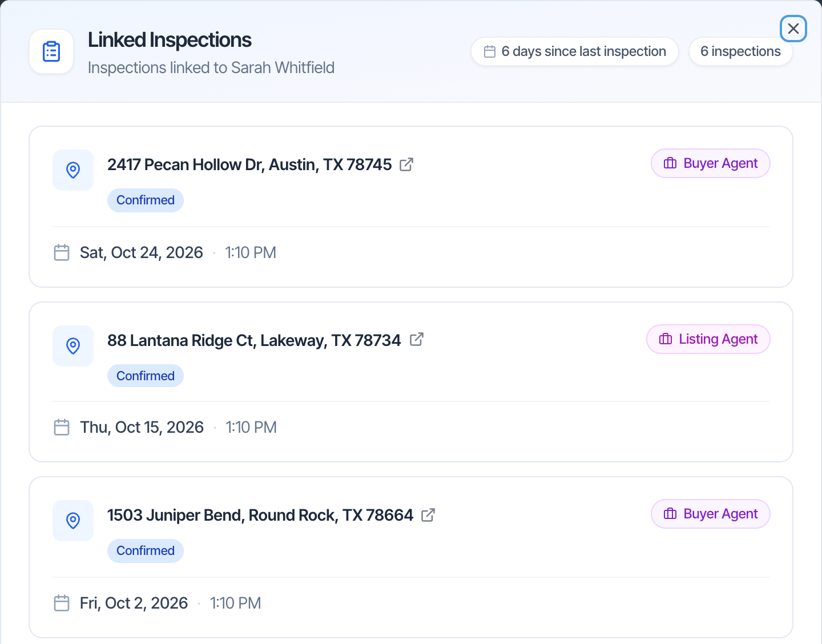Click the map pin for 1503 Juniper Bend

click(x=73, y=521)
